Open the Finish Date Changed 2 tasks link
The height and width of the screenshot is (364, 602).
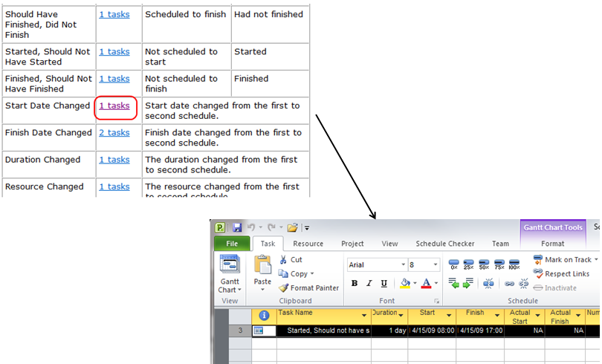tap(114, 132)
